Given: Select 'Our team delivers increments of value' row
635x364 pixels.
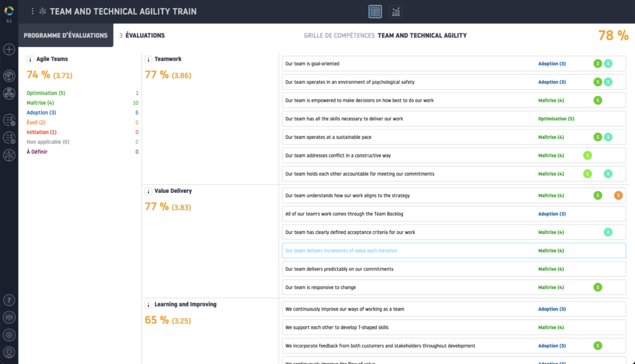Looking at the screenshot, I should coord(340,251).
